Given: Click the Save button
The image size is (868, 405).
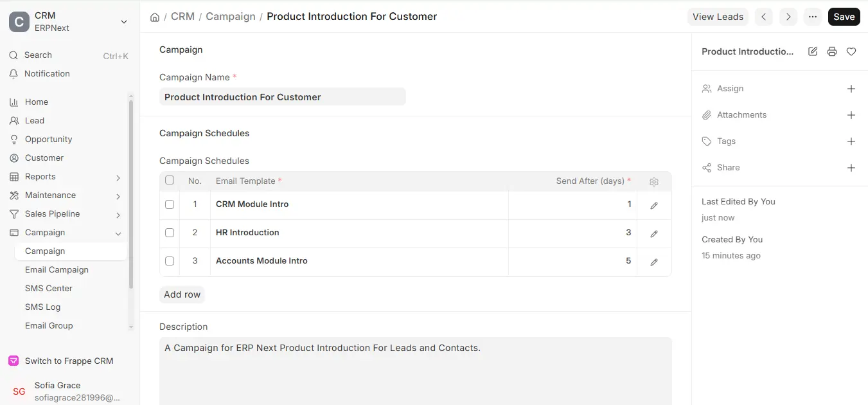Looking at the screenshot, I should [844, 17].
